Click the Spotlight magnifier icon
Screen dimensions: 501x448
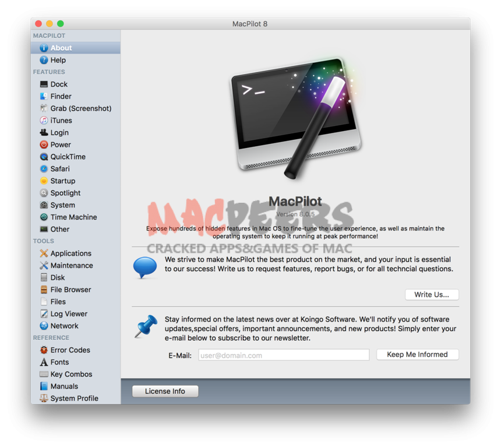(44, 193)
